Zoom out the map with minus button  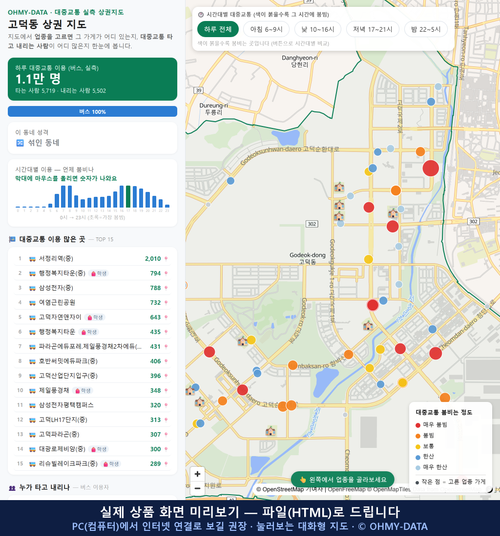197,488
